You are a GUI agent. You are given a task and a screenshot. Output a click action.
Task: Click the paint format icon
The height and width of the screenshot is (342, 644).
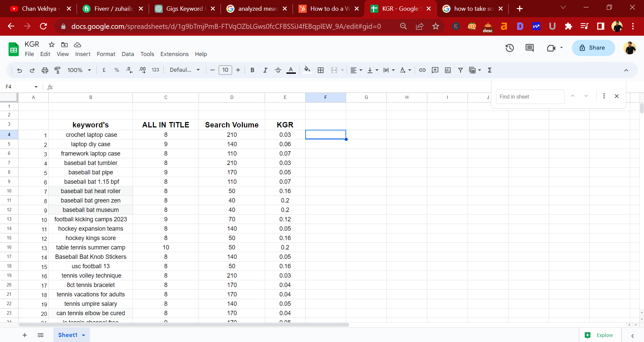[57, 70]
